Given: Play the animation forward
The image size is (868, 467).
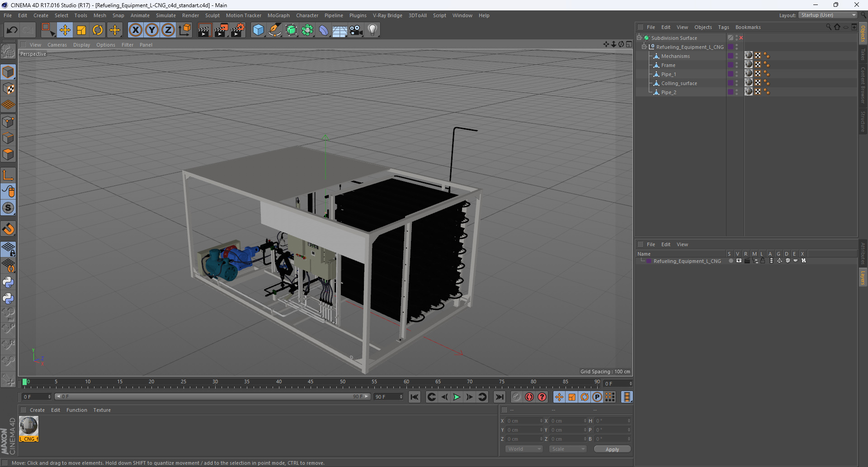Looking at the screenshot, I should [457, 397].
